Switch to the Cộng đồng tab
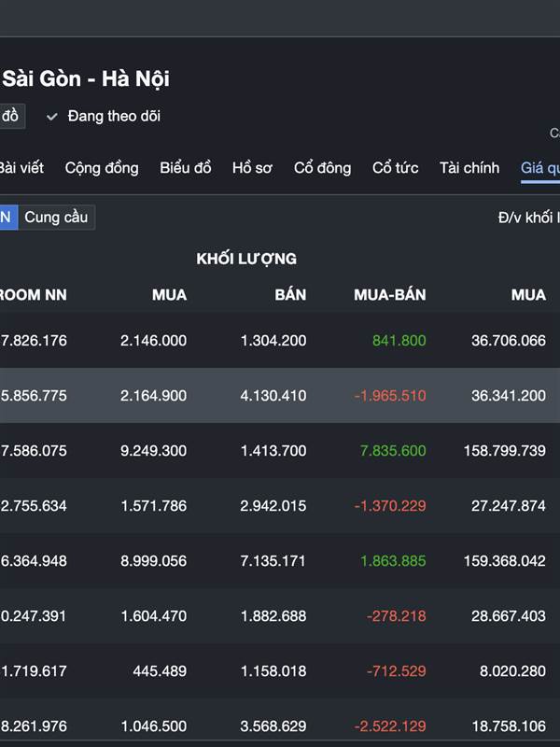 pyautogui.click(x=102, y=168)
